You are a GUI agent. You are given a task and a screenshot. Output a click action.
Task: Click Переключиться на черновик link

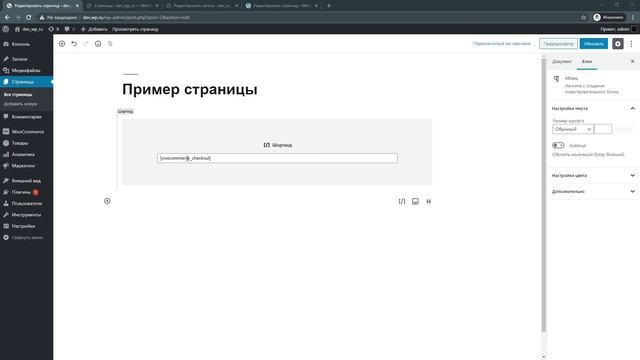pos(502,43)
